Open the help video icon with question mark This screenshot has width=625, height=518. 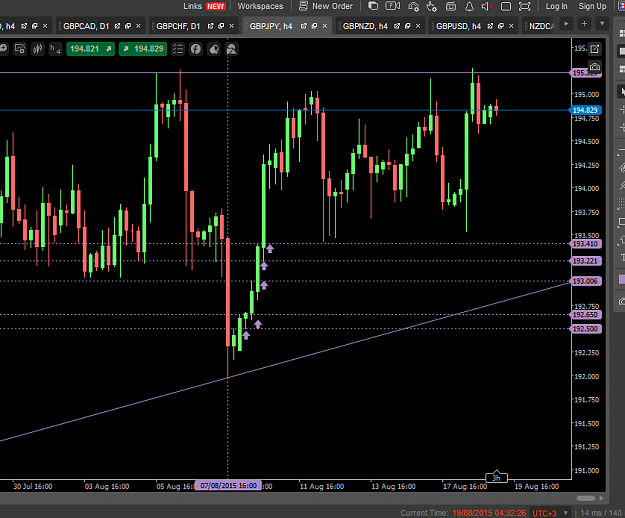[x=393, y=6]
